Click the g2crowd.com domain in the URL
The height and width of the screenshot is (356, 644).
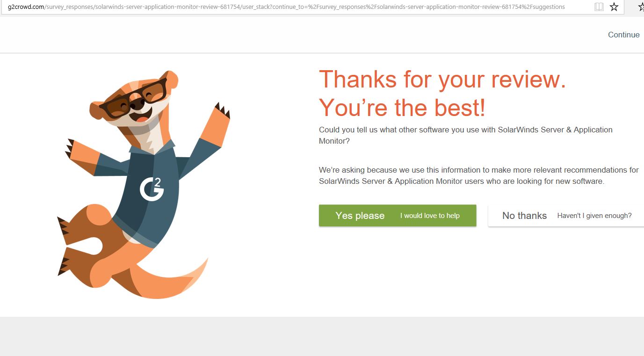(26, 7)
